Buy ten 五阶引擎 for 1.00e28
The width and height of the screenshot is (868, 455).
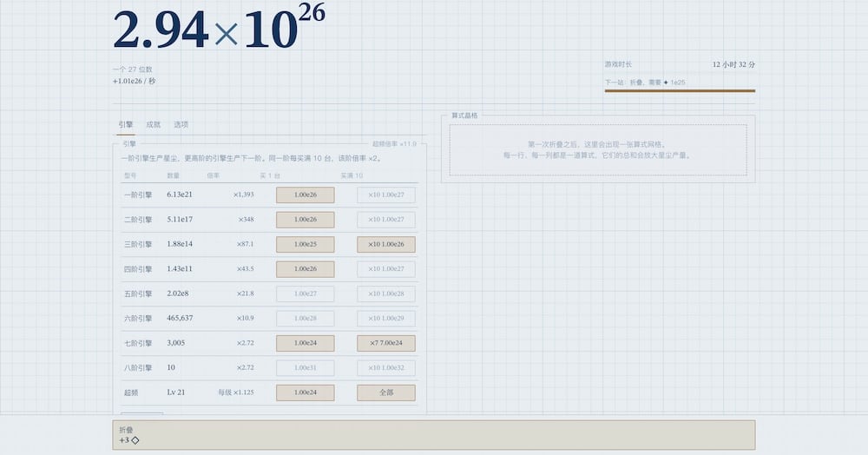click(386, 293)
